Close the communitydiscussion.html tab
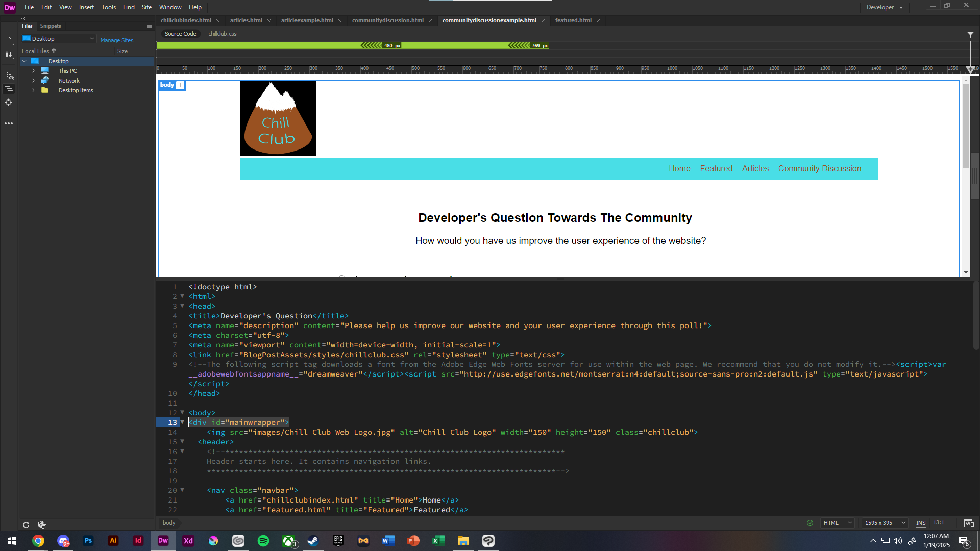This screenshot has width=980, height=551. 430,21
